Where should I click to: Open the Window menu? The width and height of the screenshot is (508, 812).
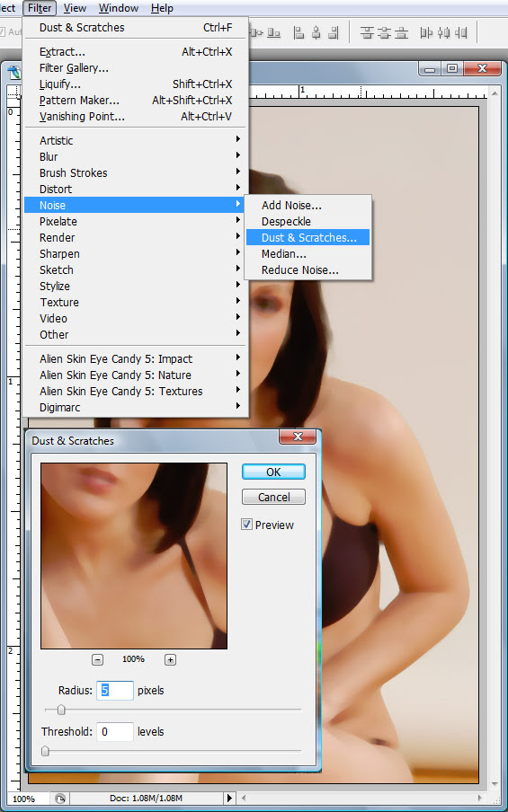pyautogui.click(x=119, y=8)
